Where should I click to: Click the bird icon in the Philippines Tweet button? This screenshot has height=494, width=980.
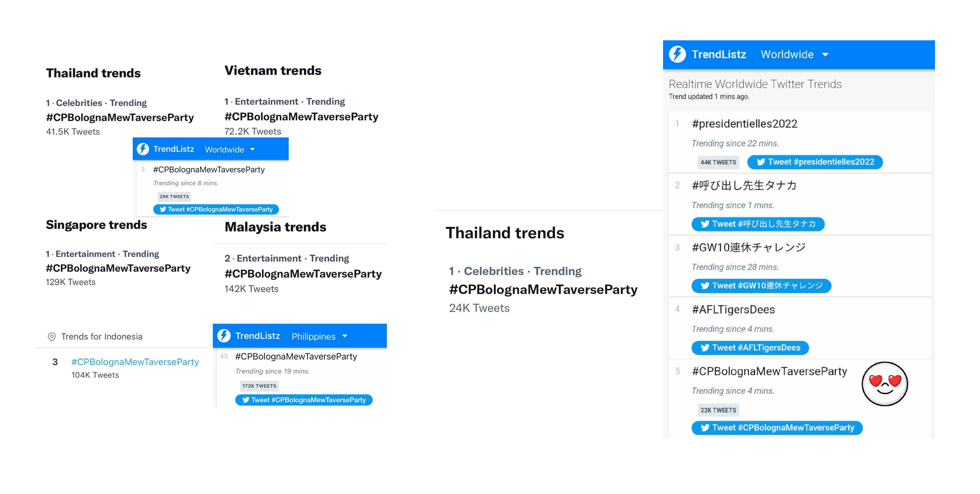coord(246,400)
